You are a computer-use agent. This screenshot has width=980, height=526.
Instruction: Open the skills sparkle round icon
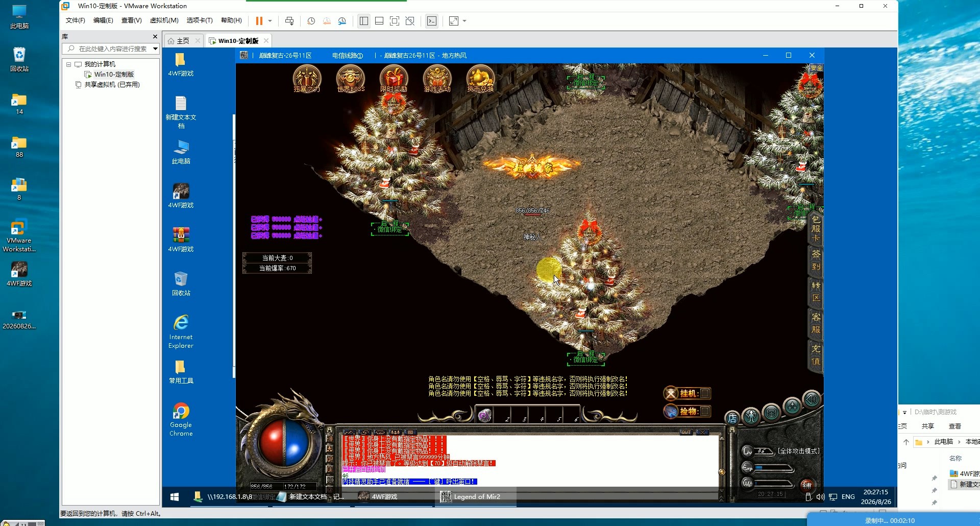coord(792,407)
